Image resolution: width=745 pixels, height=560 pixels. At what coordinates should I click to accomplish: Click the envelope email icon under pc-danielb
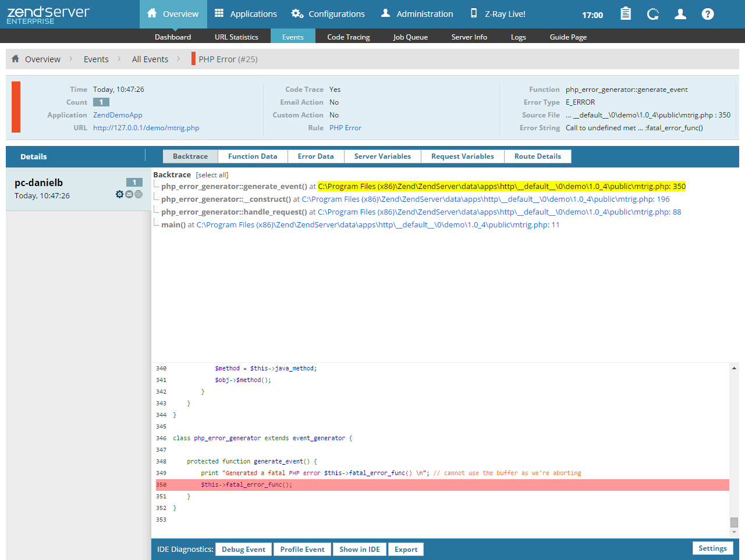click(129, 194)
